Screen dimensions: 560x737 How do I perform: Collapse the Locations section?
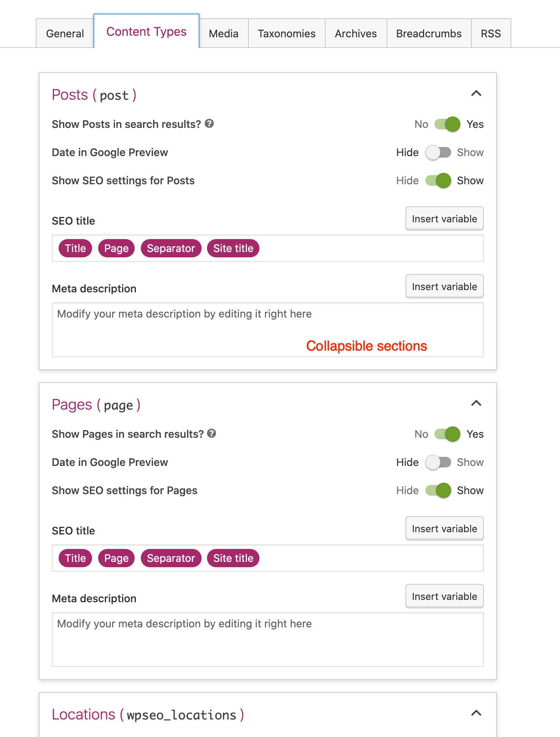pyautogui.click(x=476, y=713)
